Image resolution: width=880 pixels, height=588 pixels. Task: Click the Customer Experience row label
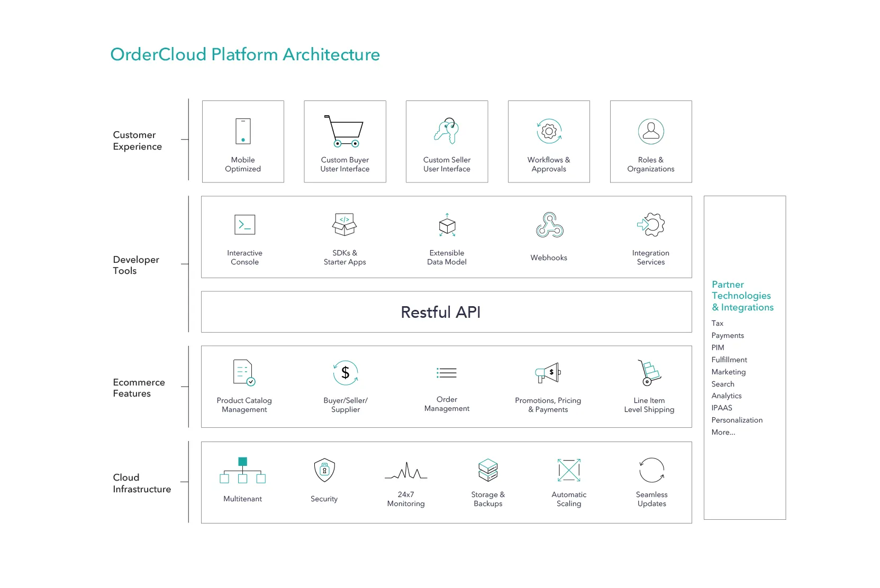pyautogui.click(x=137, y=141)
